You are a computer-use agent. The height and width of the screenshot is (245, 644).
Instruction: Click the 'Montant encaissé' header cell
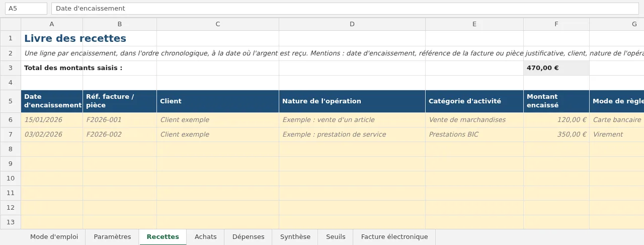(x=556, y=101)
